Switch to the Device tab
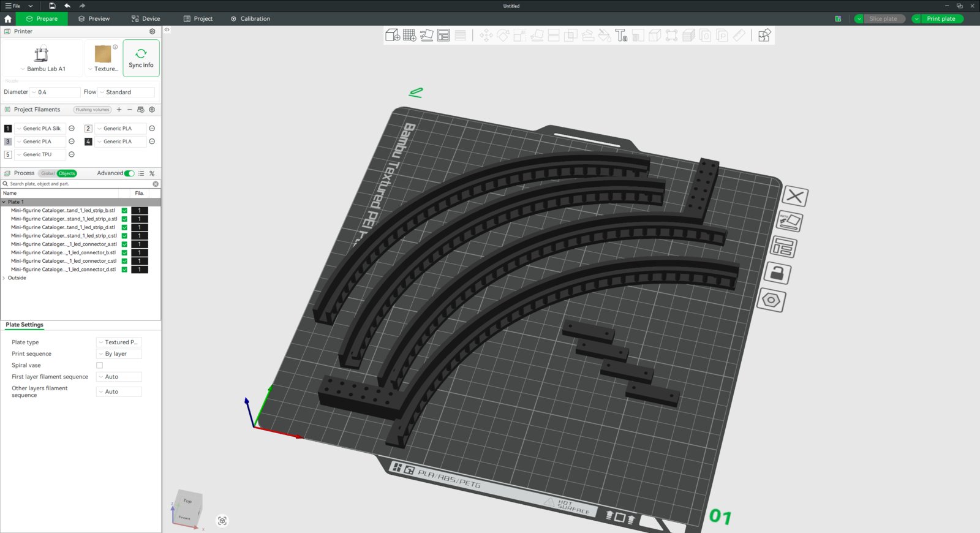Viewport: 980px width, 533px height. pyautogui.click(x=146, y=19)
